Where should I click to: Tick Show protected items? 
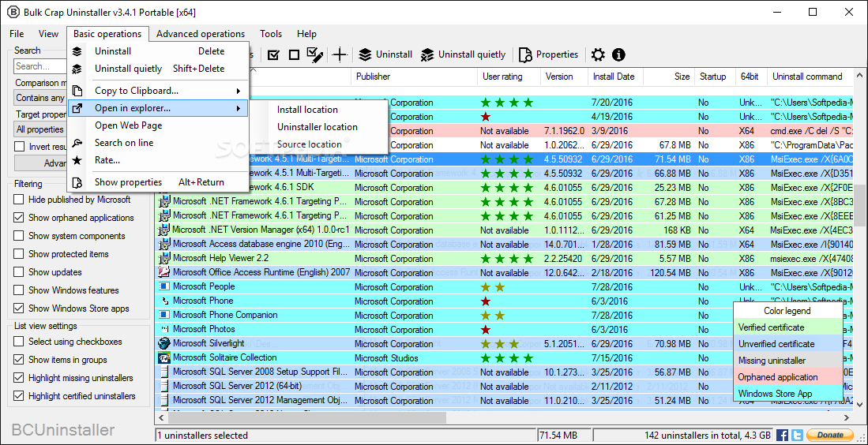(19, 254)
